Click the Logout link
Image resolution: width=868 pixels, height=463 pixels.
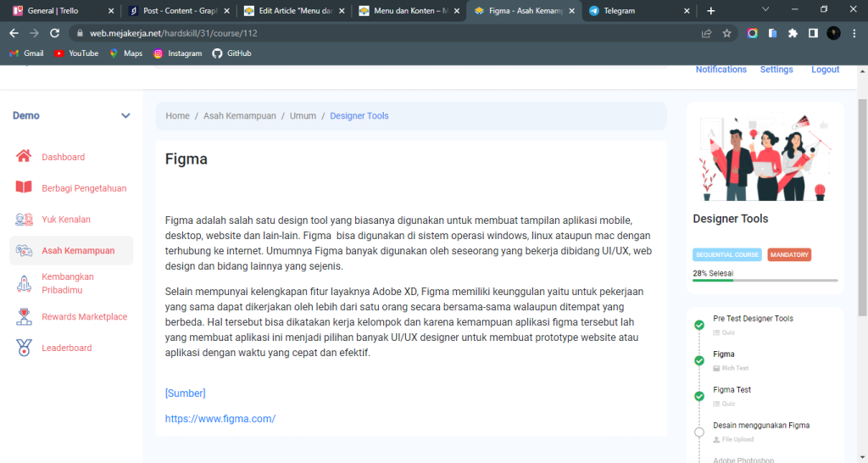825,70
